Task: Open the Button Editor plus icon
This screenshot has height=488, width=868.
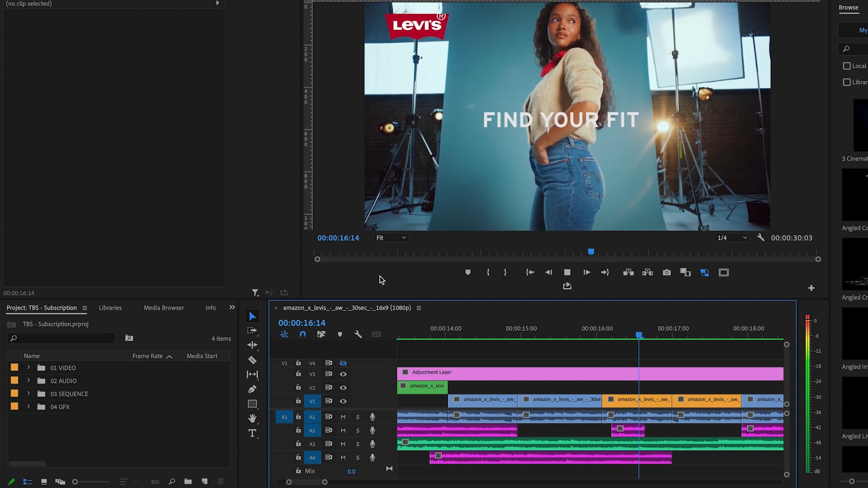Action: coord(811,288)
